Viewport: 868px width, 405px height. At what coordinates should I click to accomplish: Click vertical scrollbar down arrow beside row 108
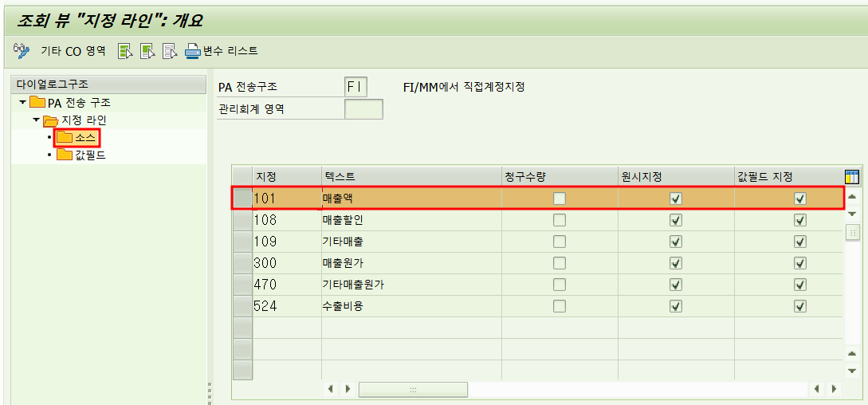(852, 214)
